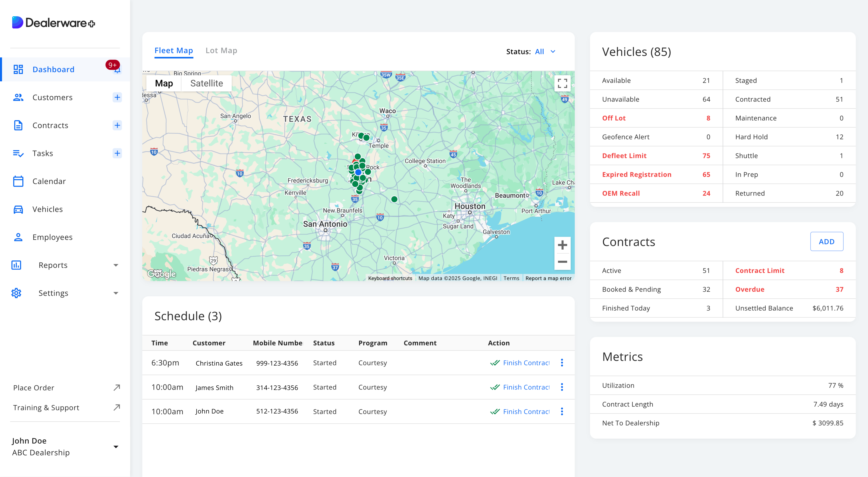Click the Unsettled Balance amount
The image size is (868, 477).
828,308
